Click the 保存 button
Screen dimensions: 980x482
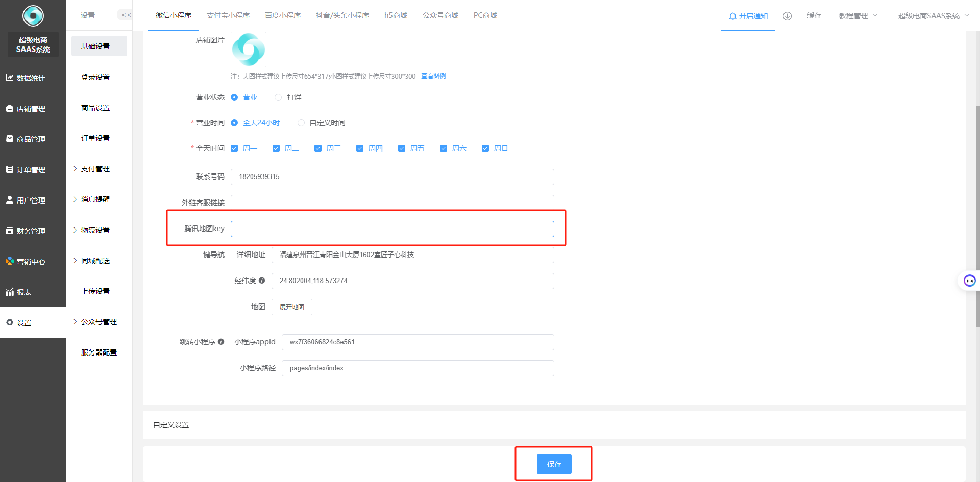[x=554, y=464]
